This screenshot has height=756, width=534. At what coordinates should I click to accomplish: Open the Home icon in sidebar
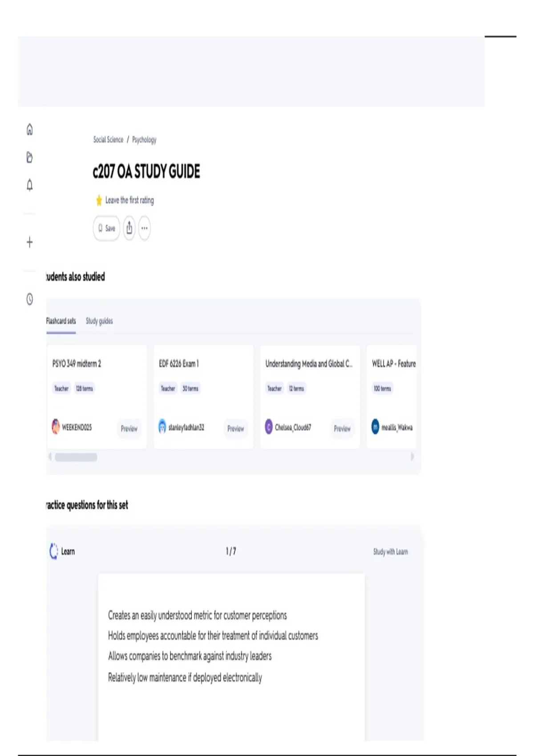point(29,129)
